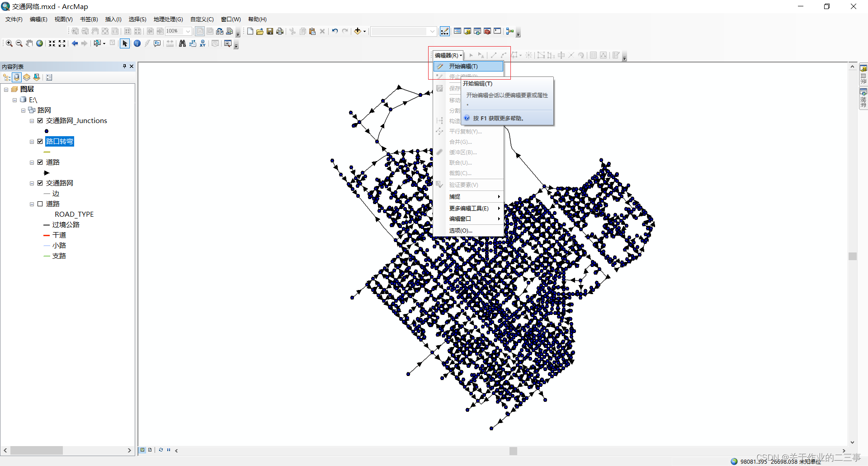
Task: Open the Find Route tool
Action: (x=193, y=43)
